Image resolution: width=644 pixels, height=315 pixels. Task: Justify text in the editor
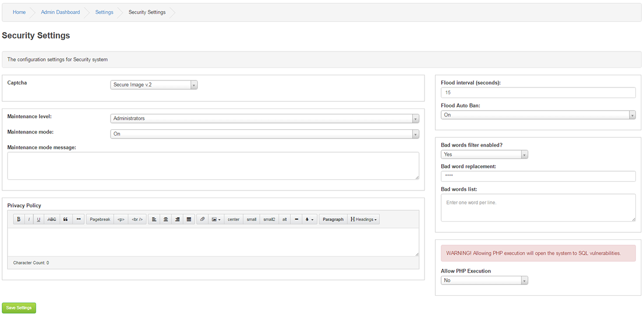tap(189, 219)
